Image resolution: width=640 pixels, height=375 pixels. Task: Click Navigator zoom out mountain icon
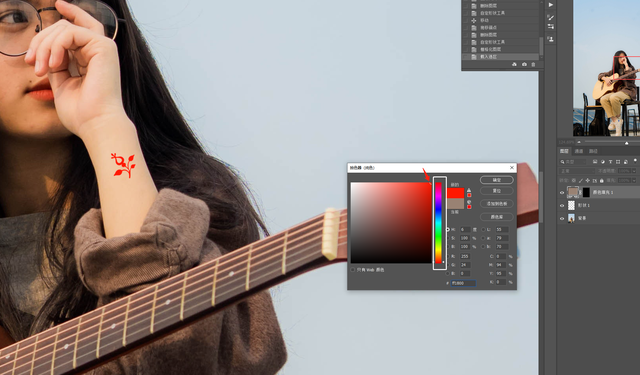(579, 142)
